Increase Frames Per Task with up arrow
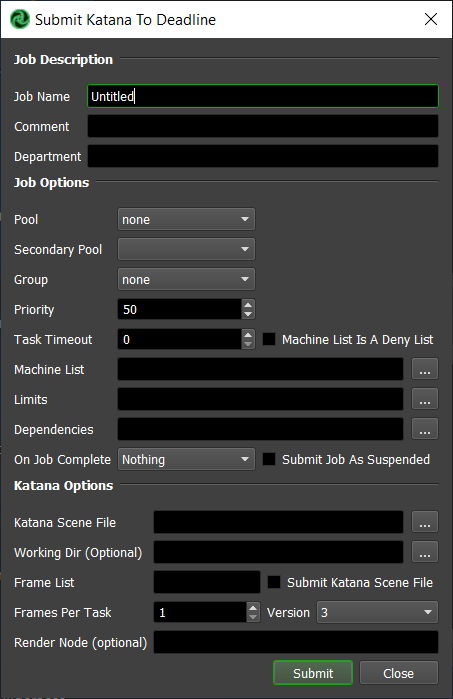This screenshot has width=453, height=699. (x=253, y=608)
